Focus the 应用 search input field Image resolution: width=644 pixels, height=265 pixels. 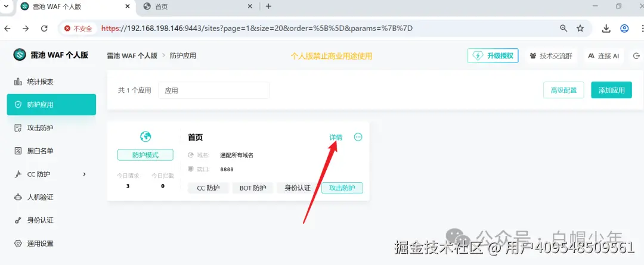pos(214,91)
